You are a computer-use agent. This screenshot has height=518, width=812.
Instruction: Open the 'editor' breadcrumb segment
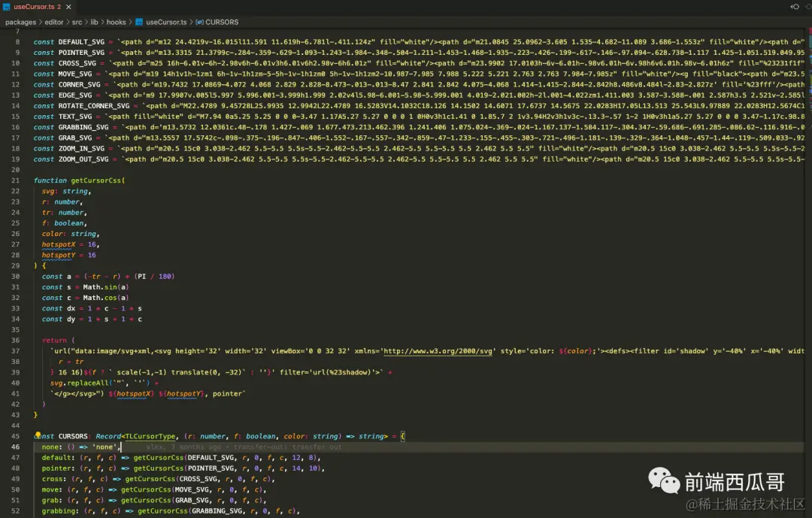point(54,23)
